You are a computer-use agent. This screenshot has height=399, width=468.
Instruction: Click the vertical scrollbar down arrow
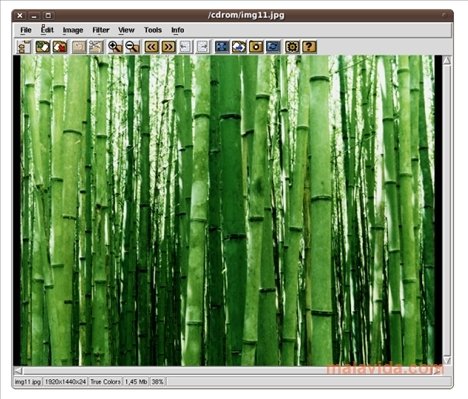click(447, 360)
